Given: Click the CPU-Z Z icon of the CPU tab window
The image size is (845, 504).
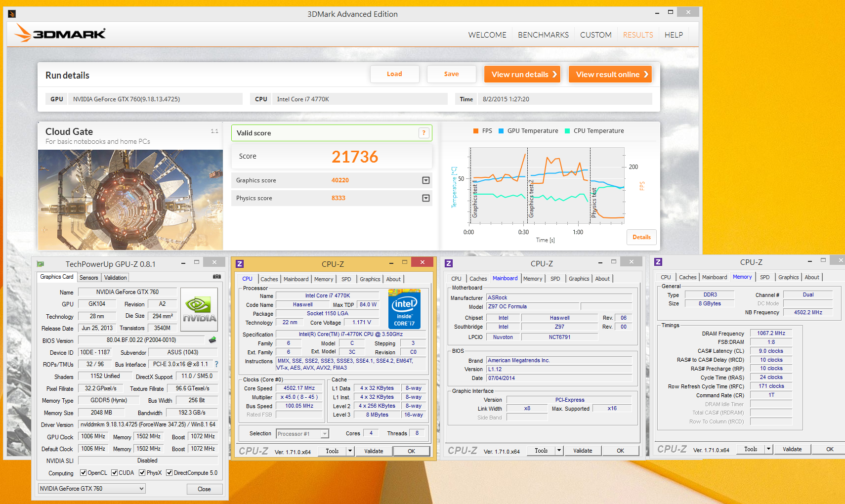Looking at the screenshot, I should point(240,264).
